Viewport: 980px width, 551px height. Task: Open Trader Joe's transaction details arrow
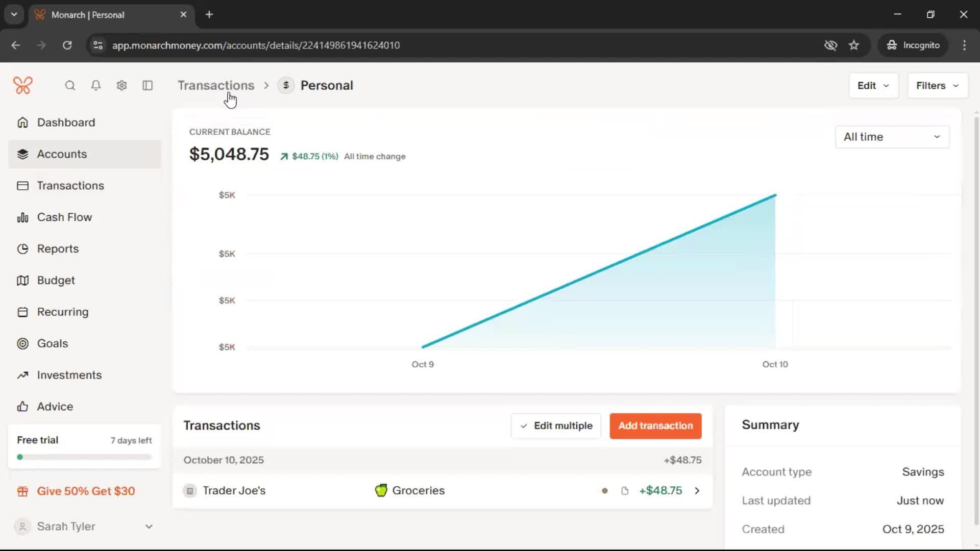pyautogui.click(x=697, y=491)
